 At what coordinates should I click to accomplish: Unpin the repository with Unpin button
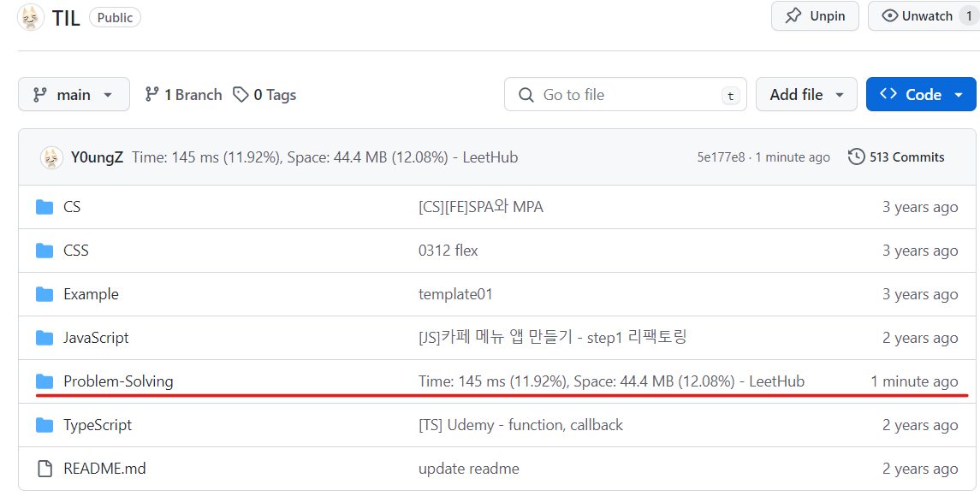pyautogui.click(x=815, y=16)
